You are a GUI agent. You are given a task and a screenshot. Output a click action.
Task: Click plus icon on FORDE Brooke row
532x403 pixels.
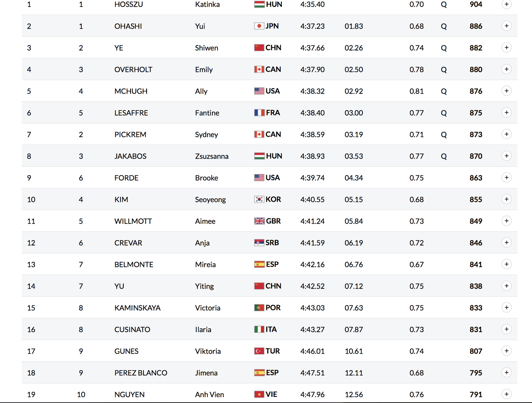tap(506, 178)
